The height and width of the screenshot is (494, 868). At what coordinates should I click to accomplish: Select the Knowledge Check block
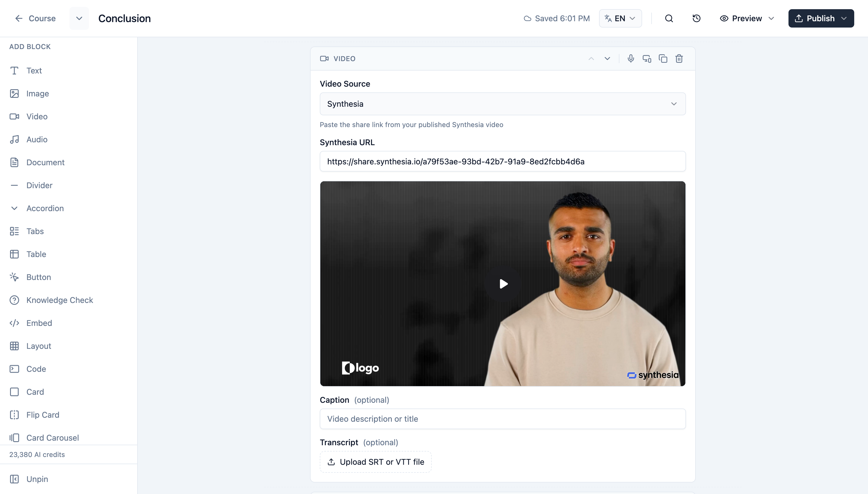click(60, 300)
